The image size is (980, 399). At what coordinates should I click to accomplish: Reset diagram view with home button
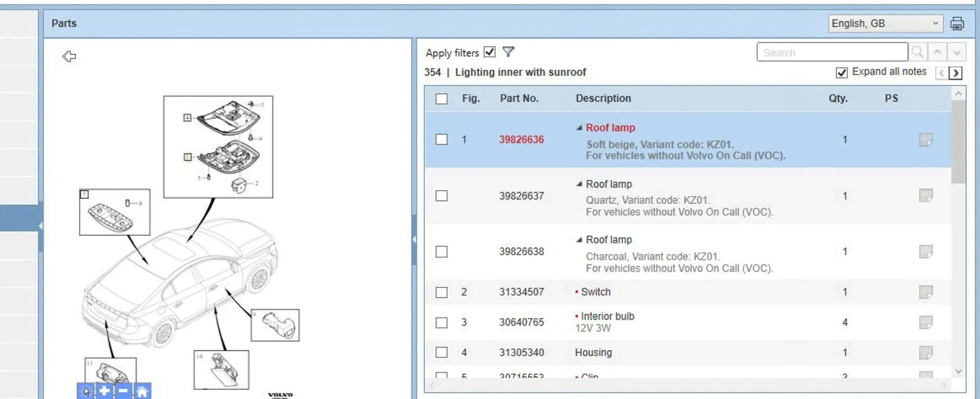(x=142, y=391)
